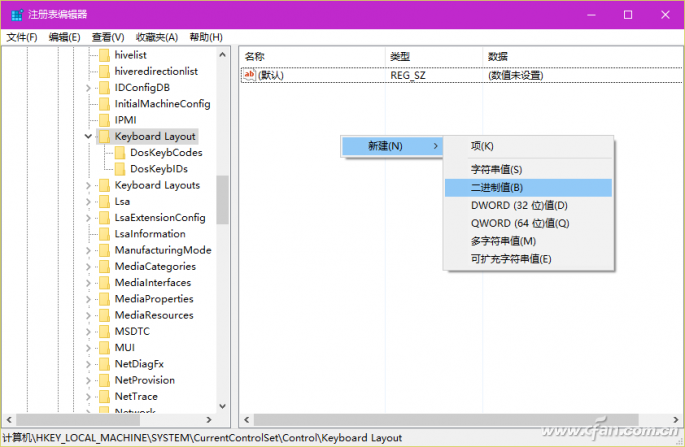Viewport: 685px width, 447px height.
Task: Click the Lsa folder icon
Action: click(104, 201)
